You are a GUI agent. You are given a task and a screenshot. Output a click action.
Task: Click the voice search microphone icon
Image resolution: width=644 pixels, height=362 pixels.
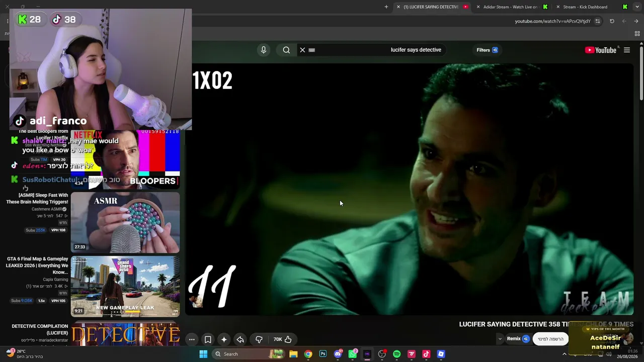pyautogui.click(x=263, y=50)
